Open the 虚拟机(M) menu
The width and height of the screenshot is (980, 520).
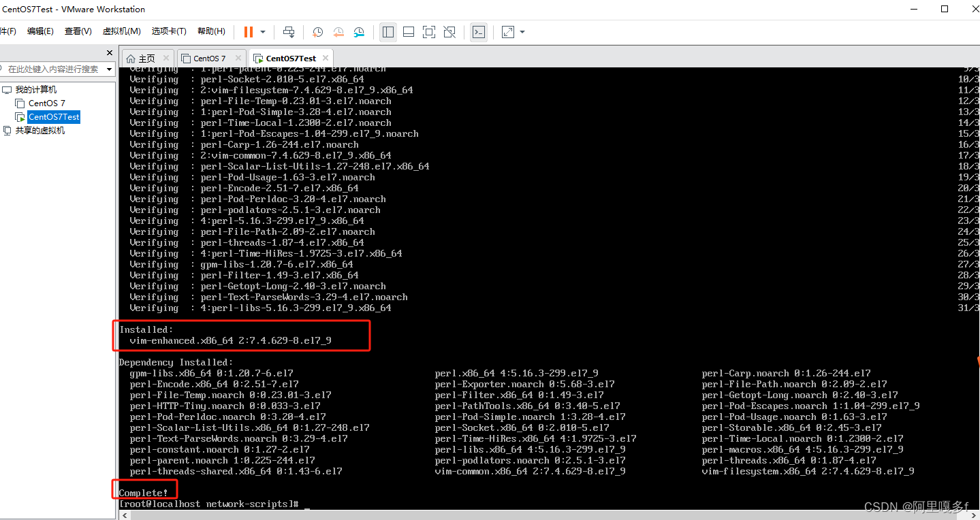pyautogui.click(x=121, y=31)
